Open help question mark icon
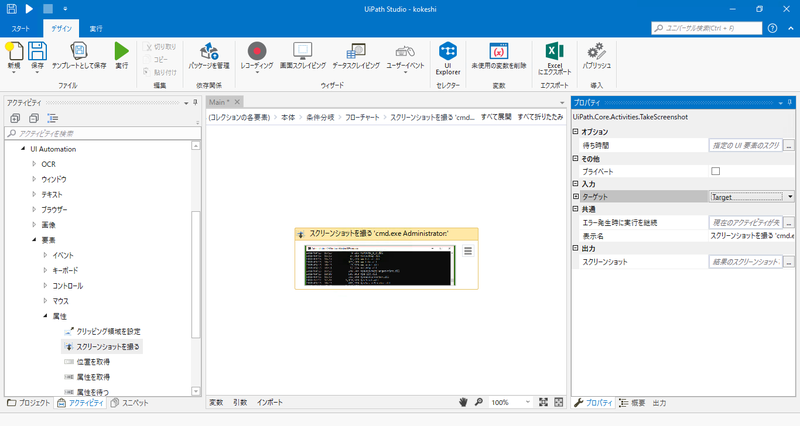 pyautogui.click(x=772, y=28)
